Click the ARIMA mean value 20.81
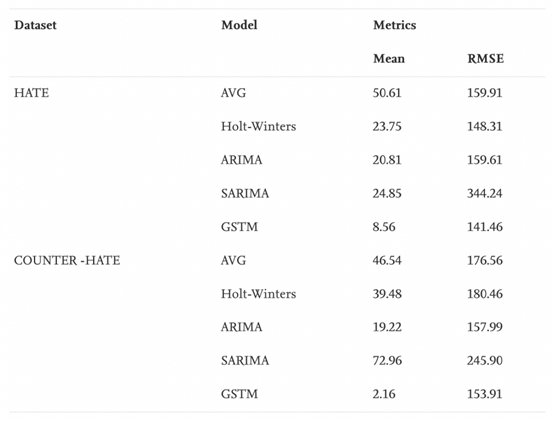Viewport: 554px width, 421px height. [x=387, y=160]
